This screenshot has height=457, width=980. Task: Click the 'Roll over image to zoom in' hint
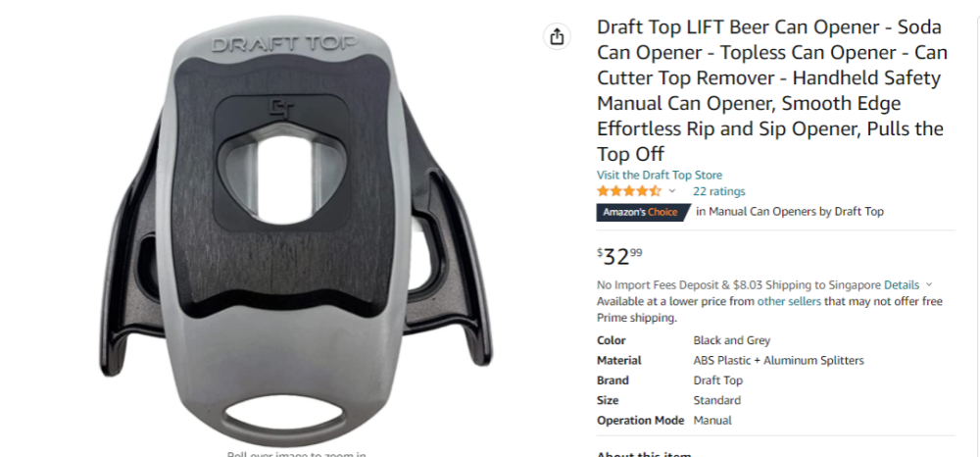tap(296, 454)
